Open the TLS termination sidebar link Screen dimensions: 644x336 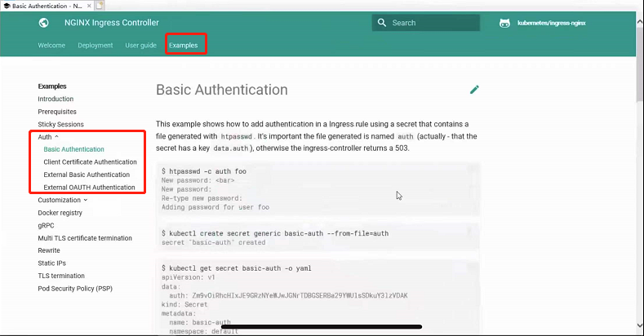pyautogui.click(x=61, y=276)
